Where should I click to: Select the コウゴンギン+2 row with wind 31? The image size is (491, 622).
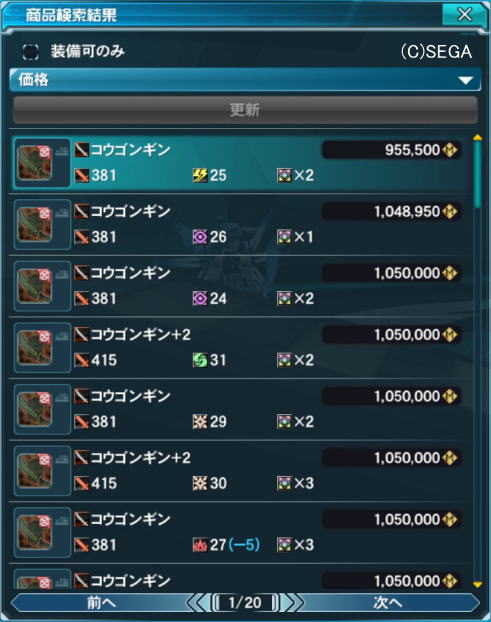pos(240,347)
